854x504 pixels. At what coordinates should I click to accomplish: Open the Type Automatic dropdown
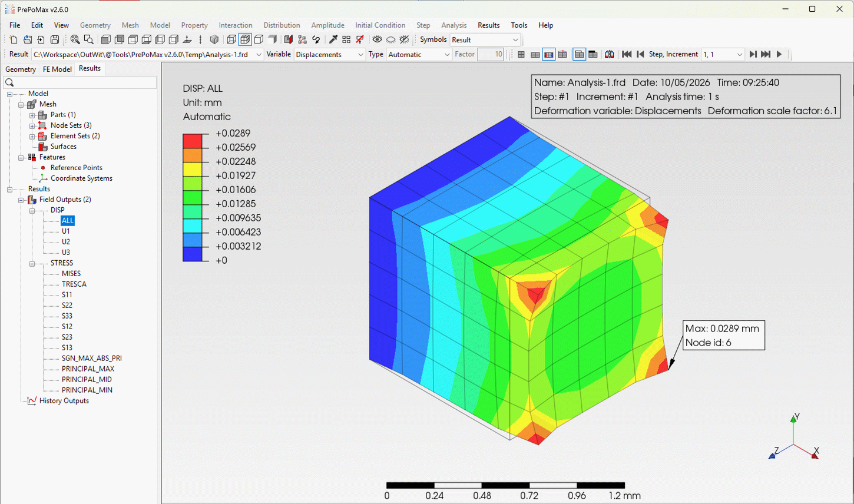[419, 54]
